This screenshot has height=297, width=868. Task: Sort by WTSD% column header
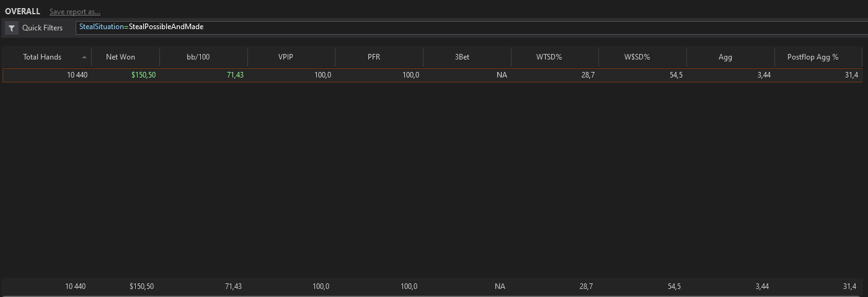pyautogui.click(x=555, y=57)
